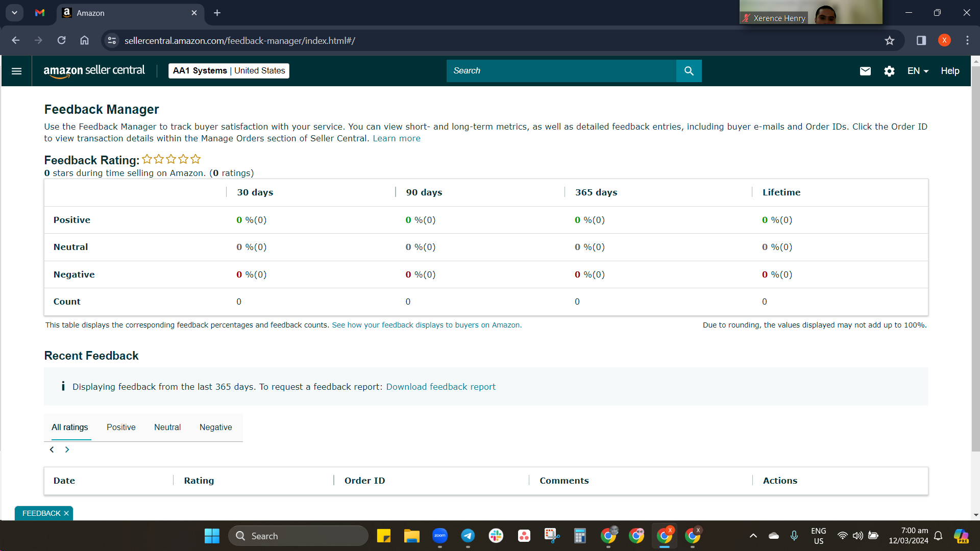The height and width of the screenshot is (551, 980).
Task: Click the '90 days' column header
Action: [x=424, y=192]
